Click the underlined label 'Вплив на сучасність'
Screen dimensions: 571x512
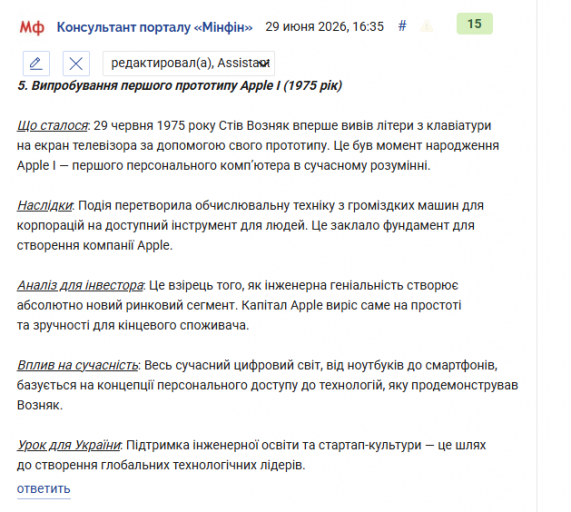coord(78,365)
